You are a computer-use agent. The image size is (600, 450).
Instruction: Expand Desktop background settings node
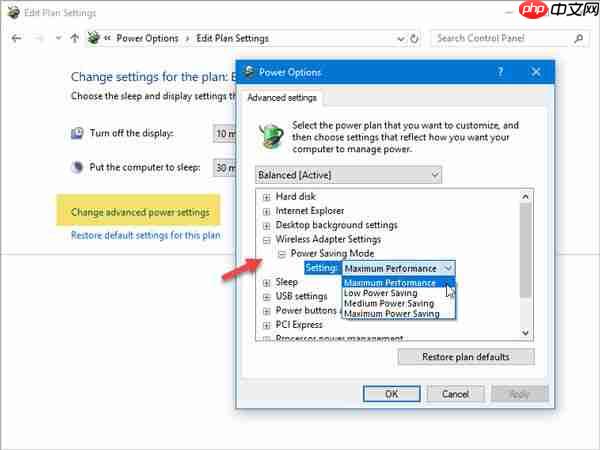pos(267,225)
